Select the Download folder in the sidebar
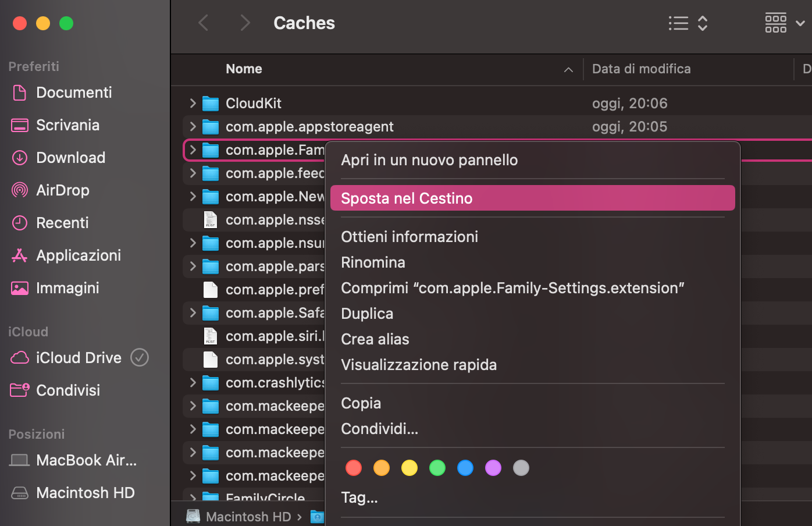The width and height of the screenshot is (812, 526). [70, 157]
